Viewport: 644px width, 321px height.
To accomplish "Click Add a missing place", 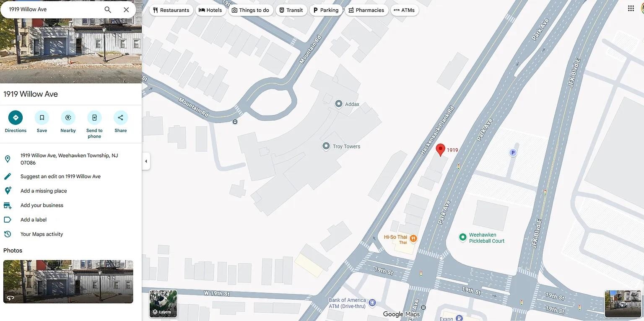I will (x=44, y=191).
